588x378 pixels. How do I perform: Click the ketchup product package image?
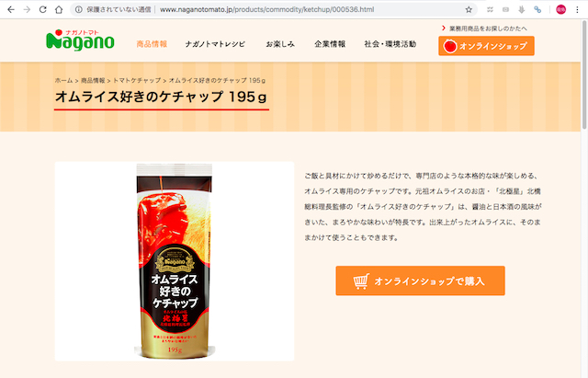[175, 261]
